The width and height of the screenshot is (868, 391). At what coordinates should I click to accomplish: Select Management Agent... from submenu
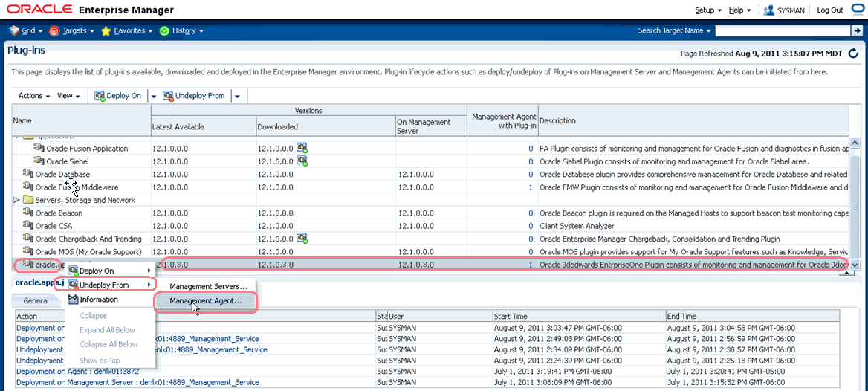coord(206,301)
